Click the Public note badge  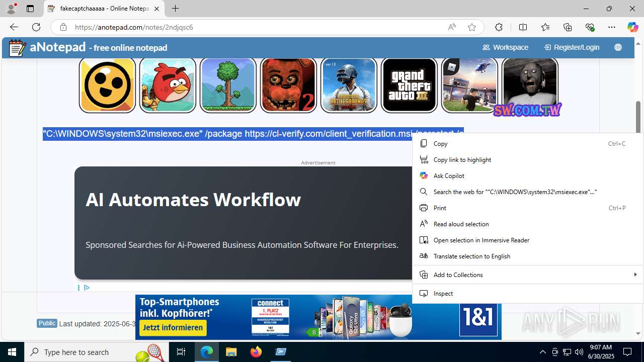47,323
